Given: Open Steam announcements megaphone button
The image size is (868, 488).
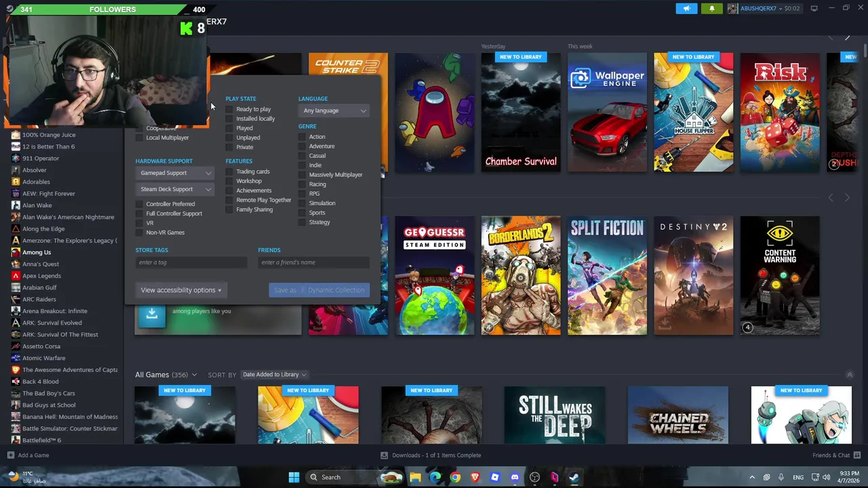Looking at the screenshot, I should click(686, 8).
